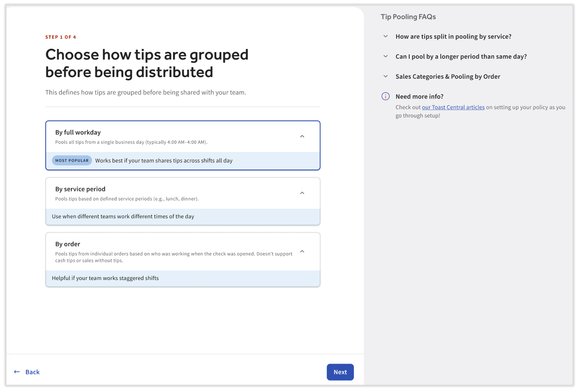Image resolution: width=579 pixels, height=392 pixels.
Task: Expand the tips split by service FAQ chevron
Action: pos(385,36)
